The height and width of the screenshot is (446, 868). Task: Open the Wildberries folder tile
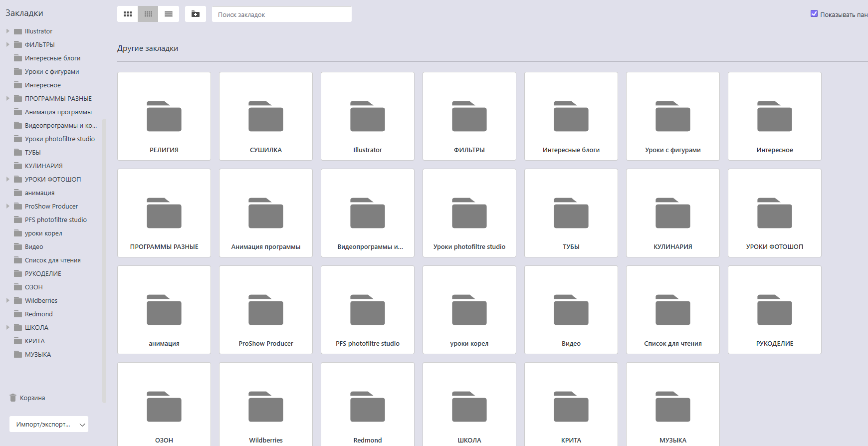point(266,407)
